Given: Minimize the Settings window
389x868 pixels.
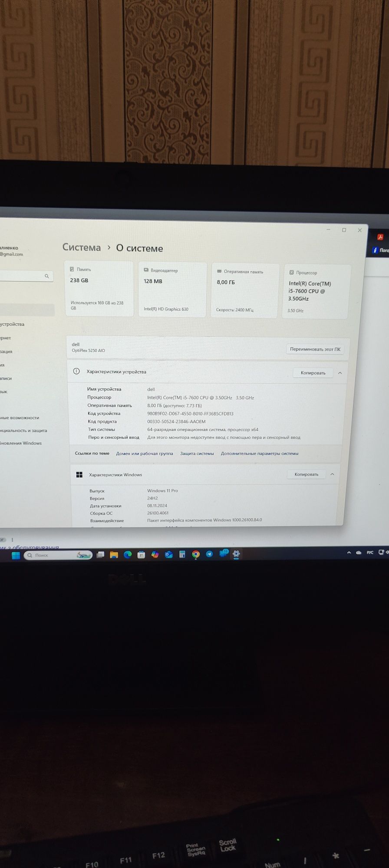Looking at the screenshot, I should coord(329,230).
